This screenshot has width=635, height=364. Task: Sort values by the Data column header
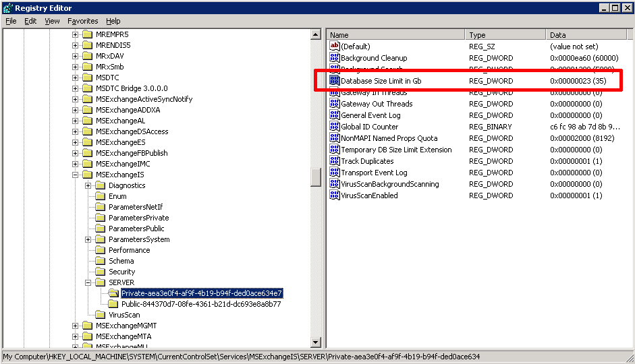[x=586, y=35]
